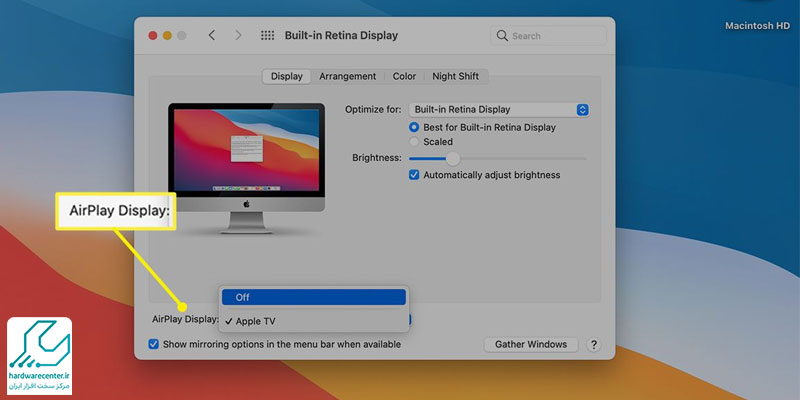Click the Macintosh HD desktop label
The width and height of the screenshot is (800, 400).
click(x=757, y=26)
